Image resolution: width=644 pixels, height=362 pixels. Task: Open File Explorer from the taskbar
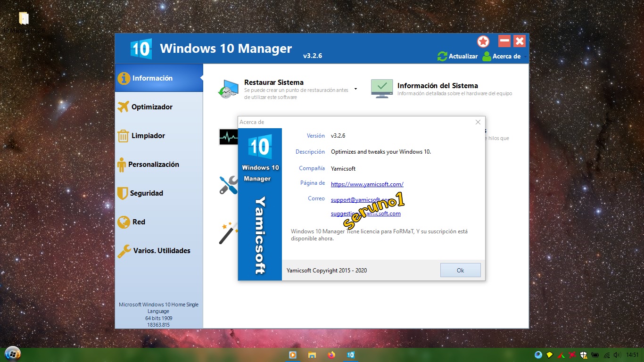click(x=312, y=355)
